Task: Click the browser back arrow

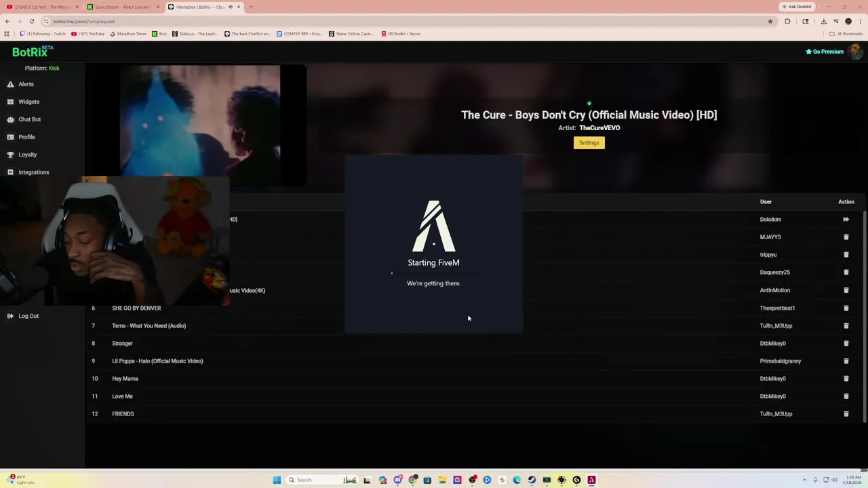Action: click(7, 21)
